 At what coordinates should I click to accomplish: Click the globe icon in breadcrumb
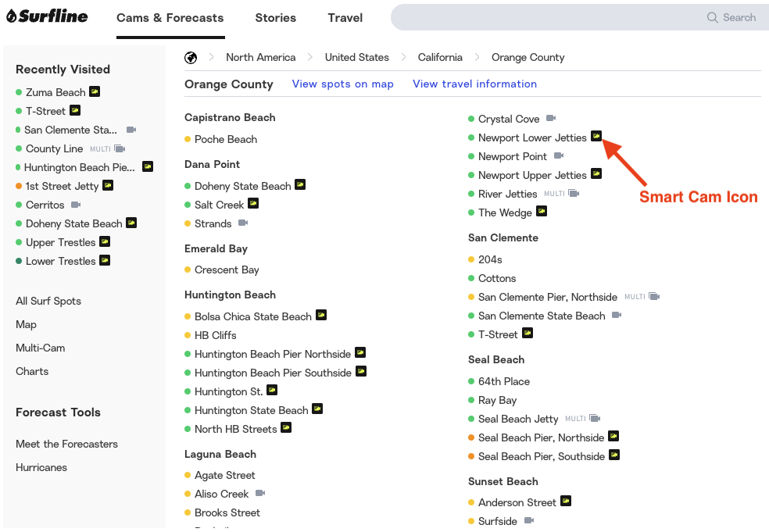tap(191, 58)
